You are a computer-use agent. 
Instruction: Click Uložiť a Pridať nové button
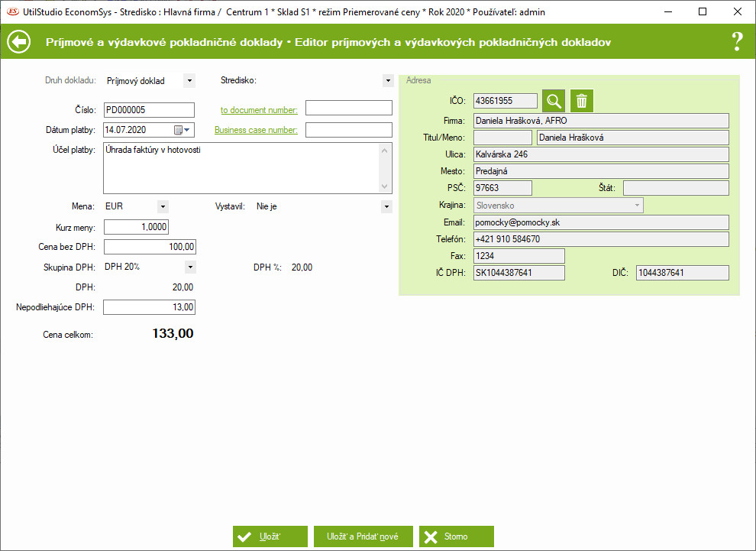(363, 536)
